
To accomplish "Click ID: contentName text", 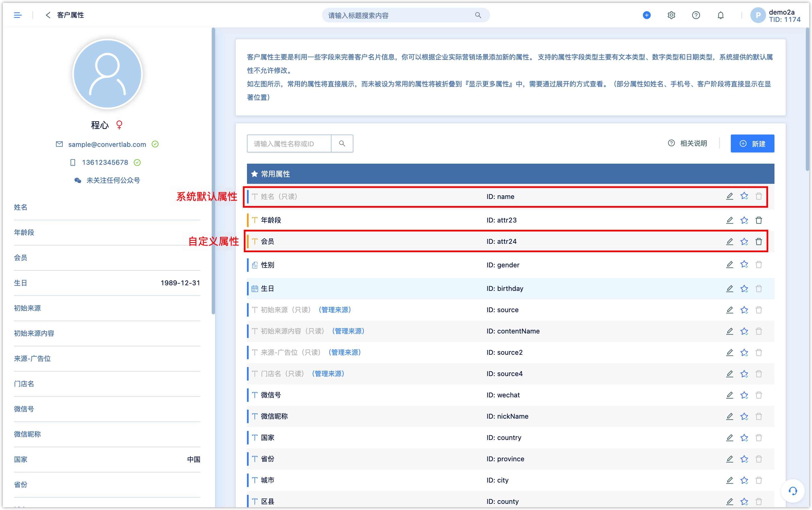I will tap(513, 331).
